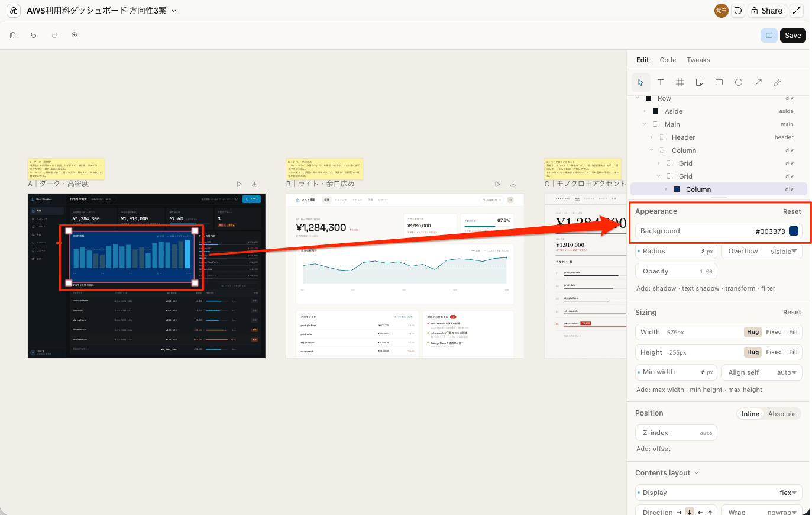This screenshot has height=515, width=812.
Task: Add an offset property
Action: point(662,449)
